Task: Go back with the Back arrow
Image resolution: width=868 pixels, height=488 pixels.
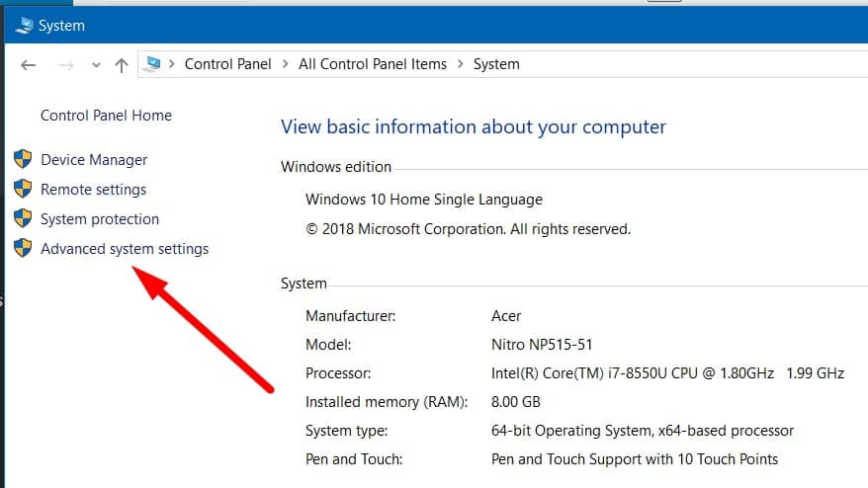Action: 29,65
